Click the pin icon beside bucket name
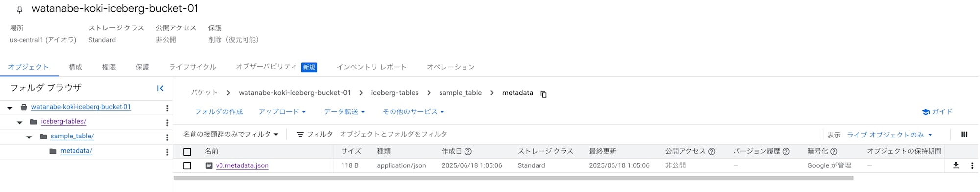Image resolution: width=980 pixels, height=192 pixels. point(19,10)
